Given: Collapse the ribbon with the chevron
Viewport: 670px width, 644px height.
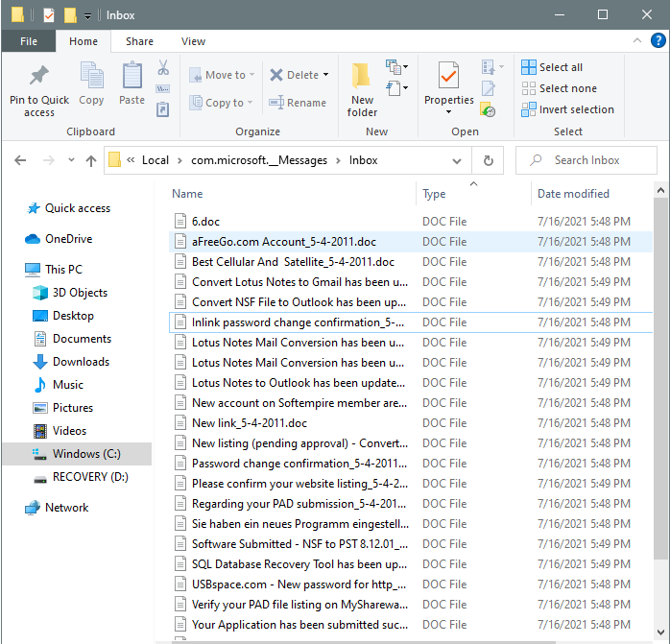Looking at the screenshot, I should (637, 40).
